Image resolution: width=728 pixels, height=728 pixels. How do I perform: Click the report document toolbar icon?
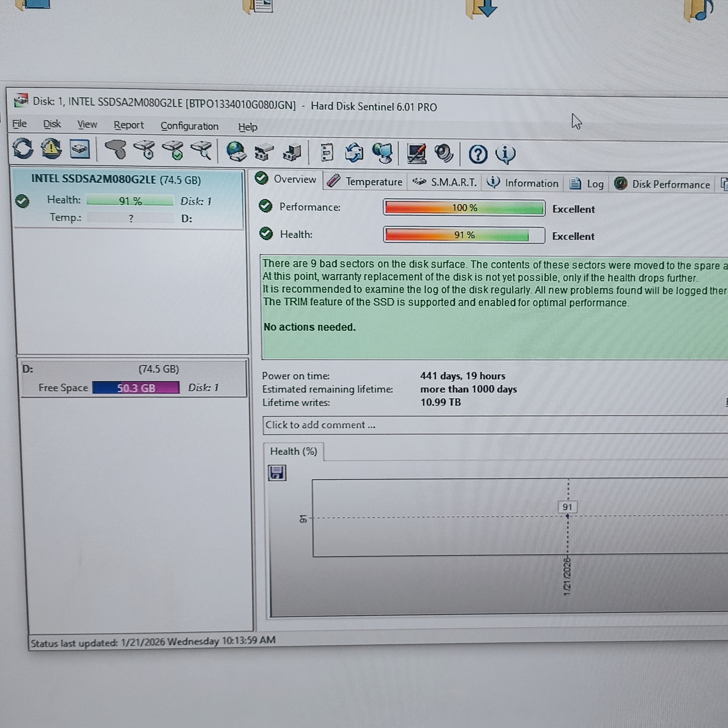pos(327,153)
